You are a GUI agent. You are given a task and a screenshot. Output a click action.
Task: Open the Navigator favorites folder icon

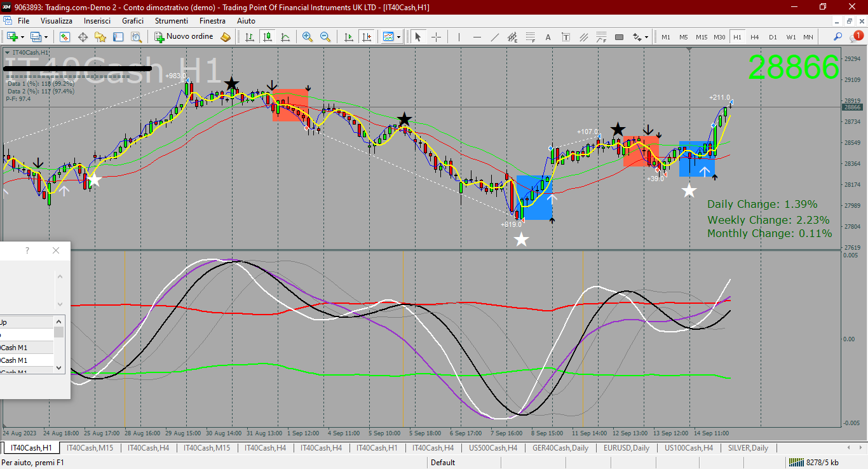click(100, 37)
